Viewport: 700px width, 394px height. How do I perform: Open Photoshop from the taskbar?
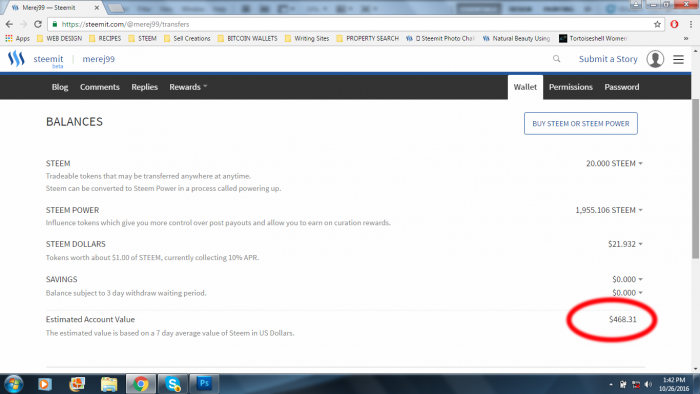pyautogui.click(x=204, y=384)
